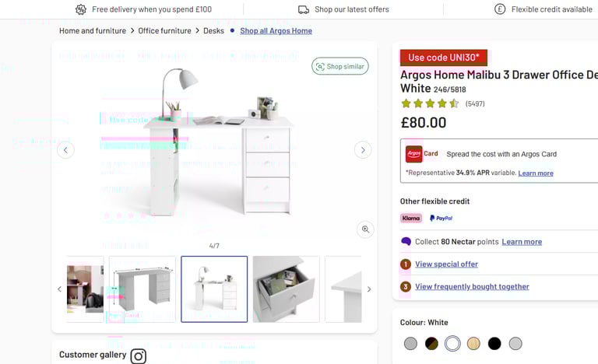Open Desks breadcrumb item

[213, 31]
